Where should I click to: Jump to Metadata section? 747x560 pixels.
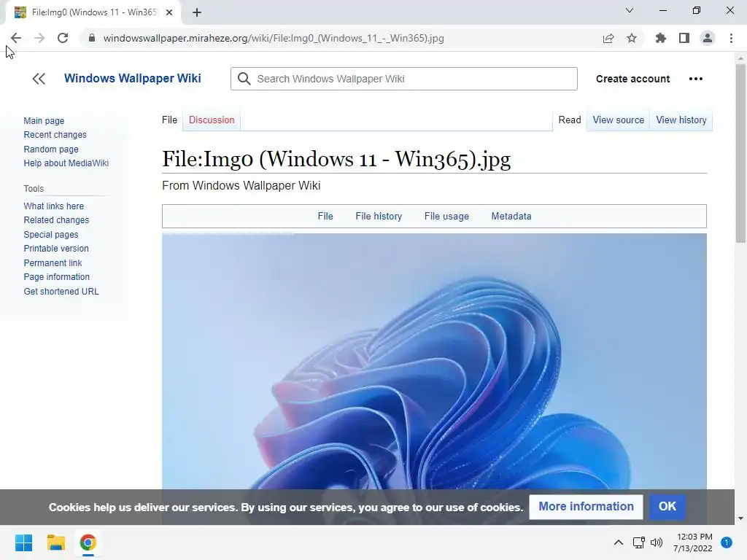tap(511, 216)
